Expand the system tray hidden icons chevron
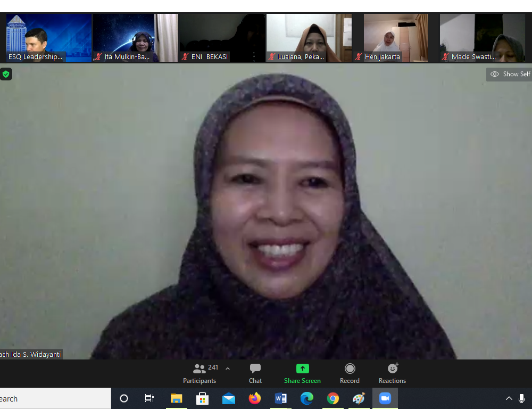The width and height of the screenshot is (532, 409). tap(509, 398)
